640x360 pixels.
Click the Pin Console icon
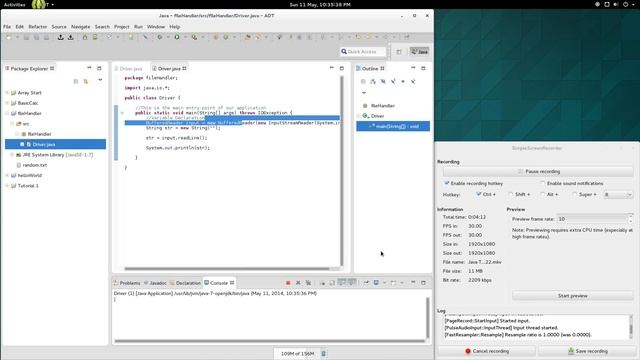coord(366,283)
